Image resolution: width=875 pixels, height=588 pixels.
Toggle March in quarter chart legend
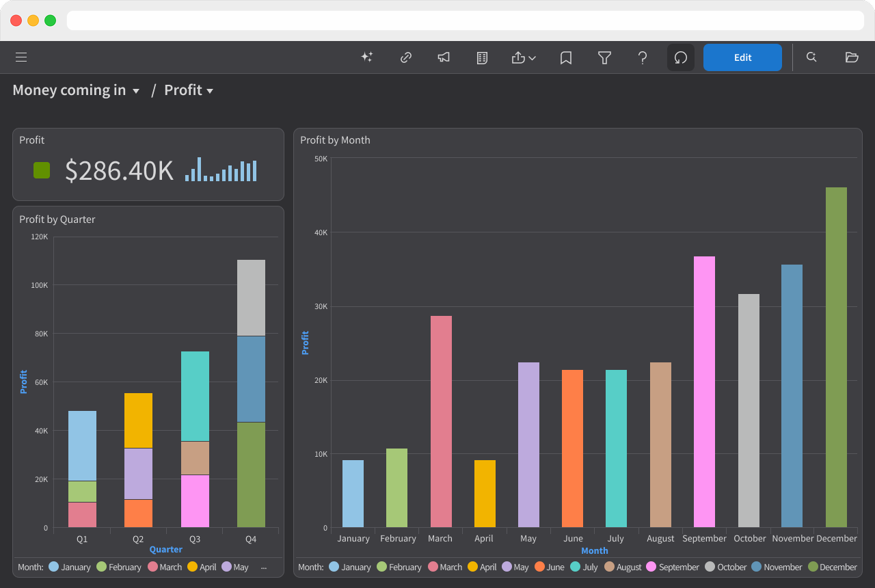[x=165, y=567]
